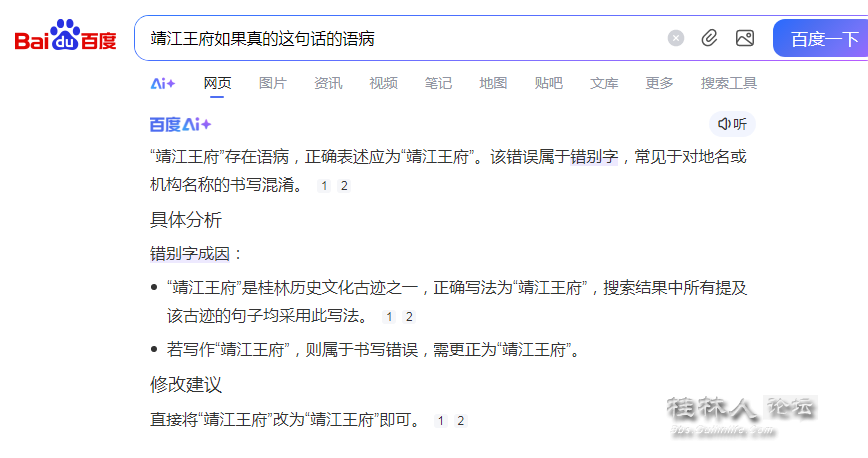Image resolution: width=868 pixels, height=458 pixels.
Task: Click the Baidu logo
Action: 65,38
